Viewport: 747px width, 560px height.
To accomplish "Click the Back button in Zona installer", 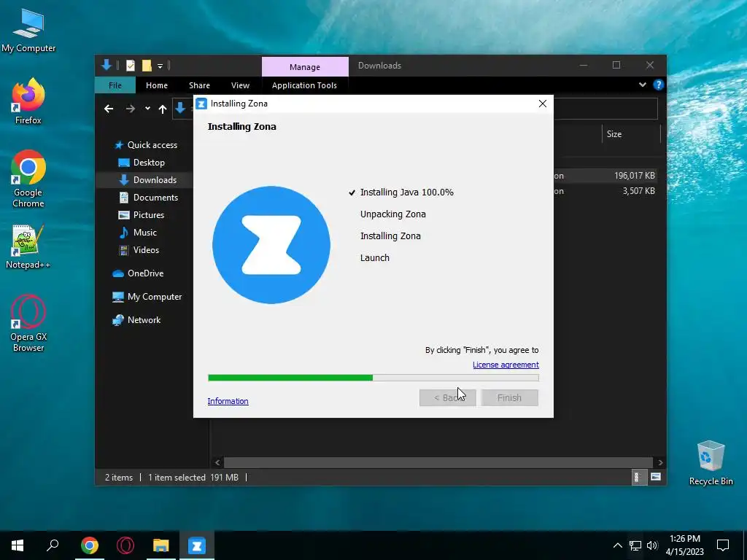I will 447,397.
